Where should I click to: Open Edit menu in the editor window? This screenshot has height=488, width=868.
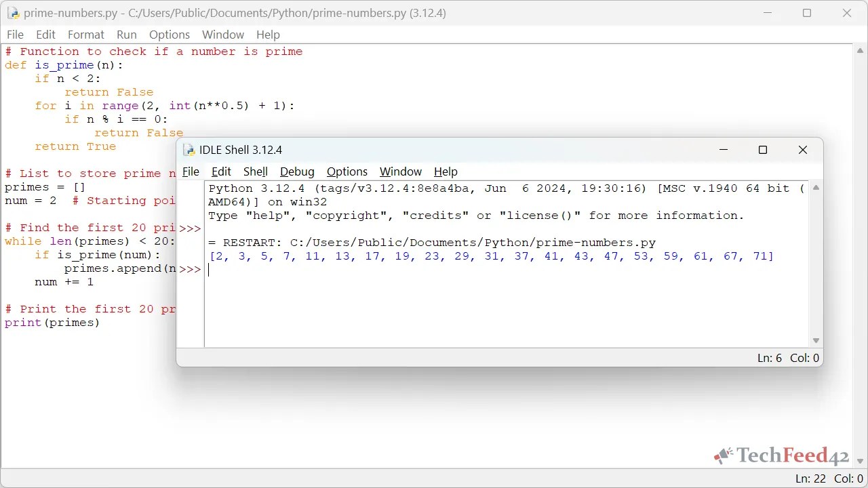coord(46,35)
